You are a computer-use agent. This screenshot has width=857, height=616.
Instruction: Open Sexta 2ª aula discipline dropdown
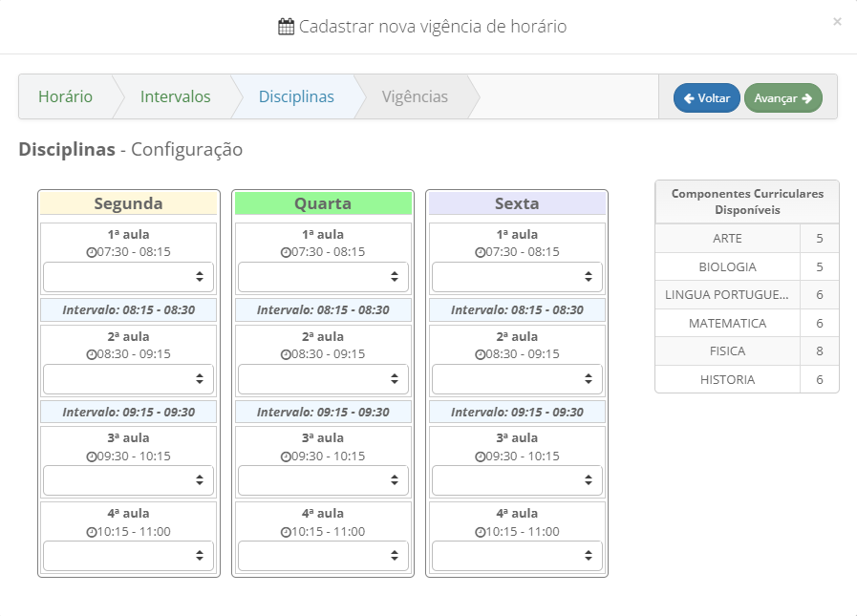(517, 379)
